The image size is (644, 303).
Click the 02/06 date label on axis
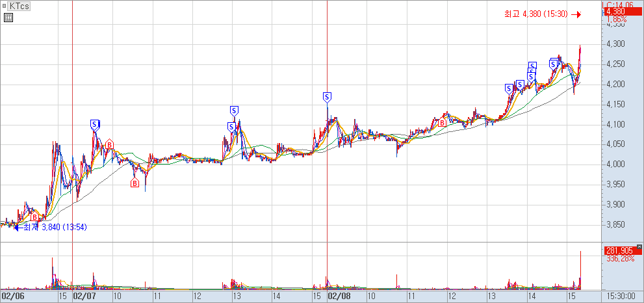(13, 296)
